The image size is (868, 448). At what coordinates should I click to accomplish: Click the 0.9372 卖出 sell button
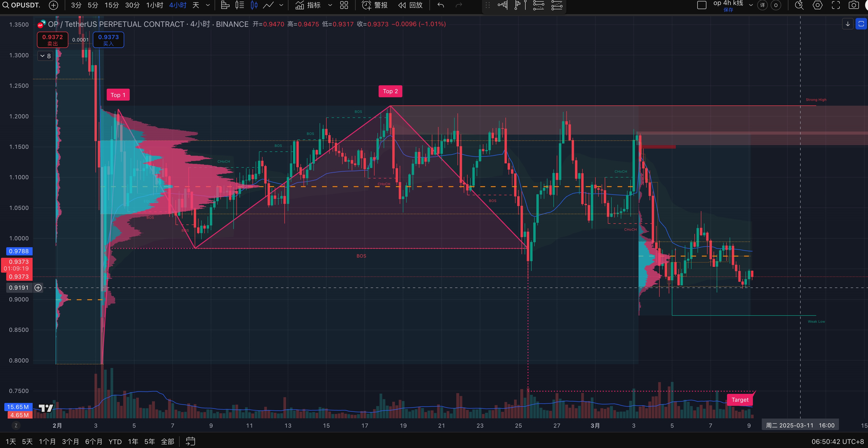(53, 40)
